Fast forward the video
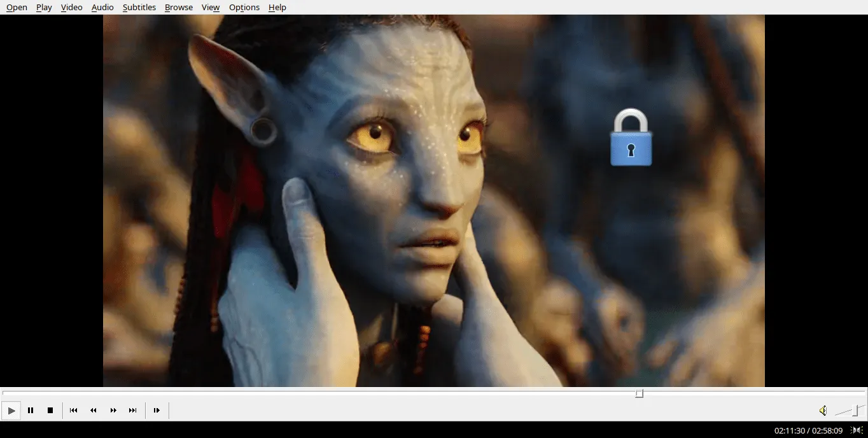The image size is (868, 438). click(113, 411)
